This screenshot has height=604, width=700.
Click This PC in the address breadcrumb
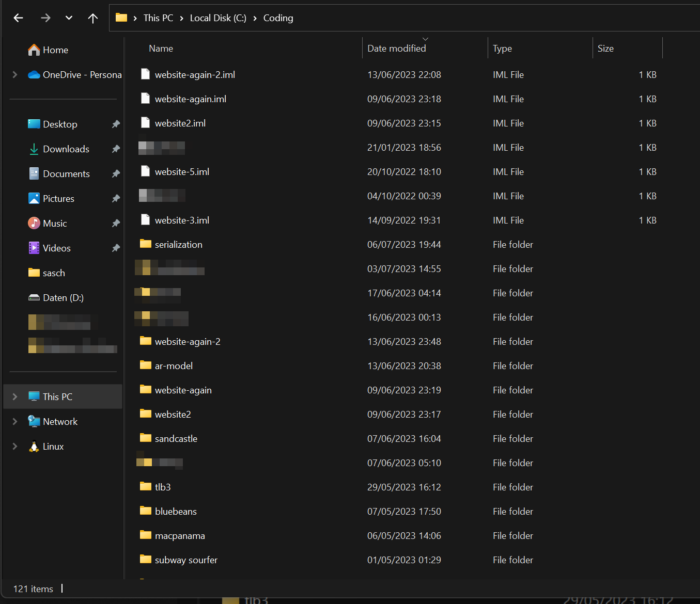158,18
